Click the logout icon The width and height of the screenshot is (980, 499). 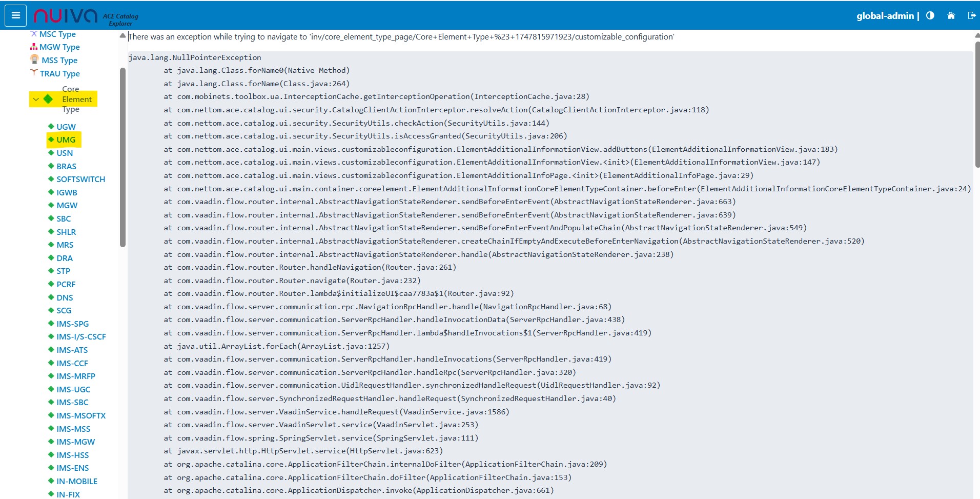coord(971,15)
